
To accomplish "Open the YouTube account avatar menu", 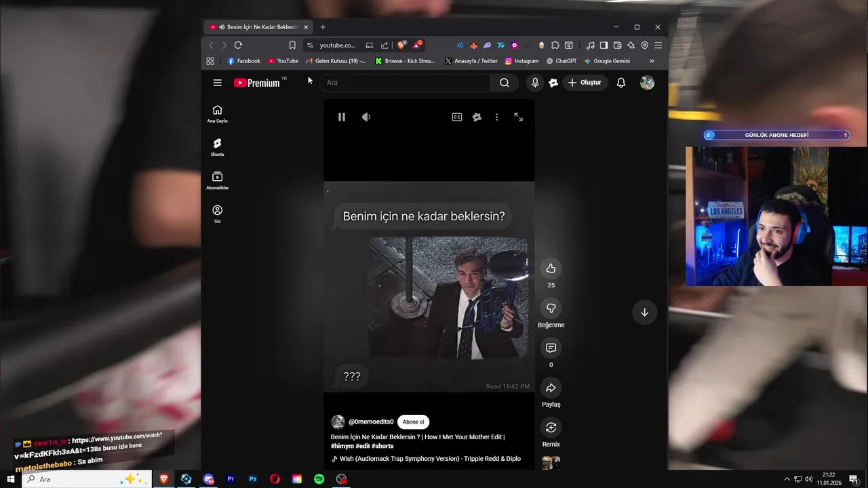I will 648,83.
